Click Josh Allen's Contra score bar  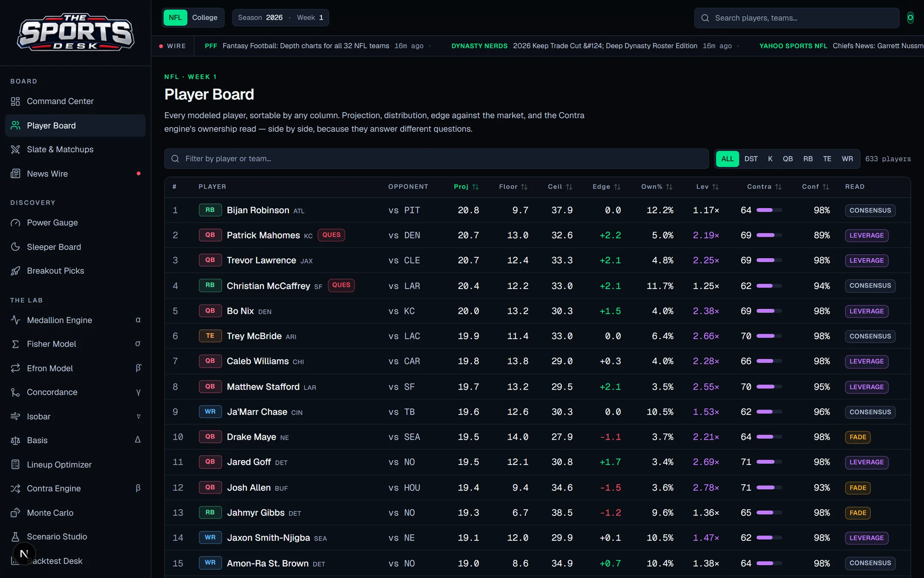coord(769,488)
